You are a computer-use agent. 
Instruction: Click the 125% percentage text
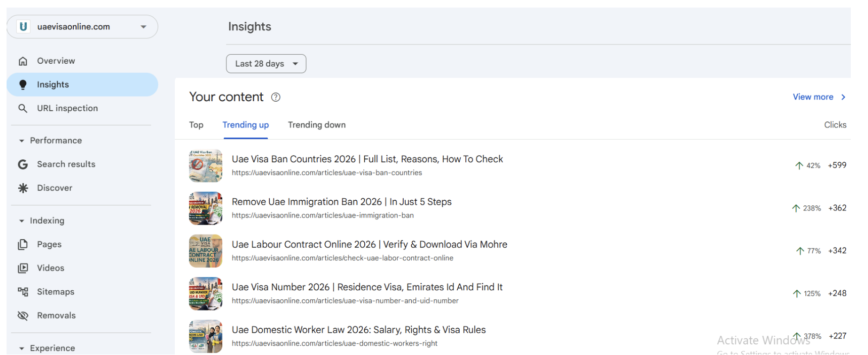point(812,294)
